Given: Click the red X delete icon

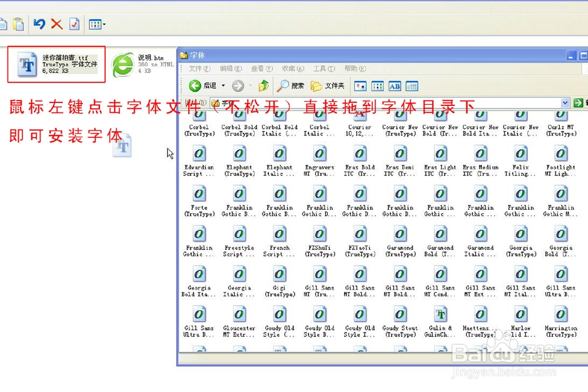Looking at the screenshot, I should point(57,24).
